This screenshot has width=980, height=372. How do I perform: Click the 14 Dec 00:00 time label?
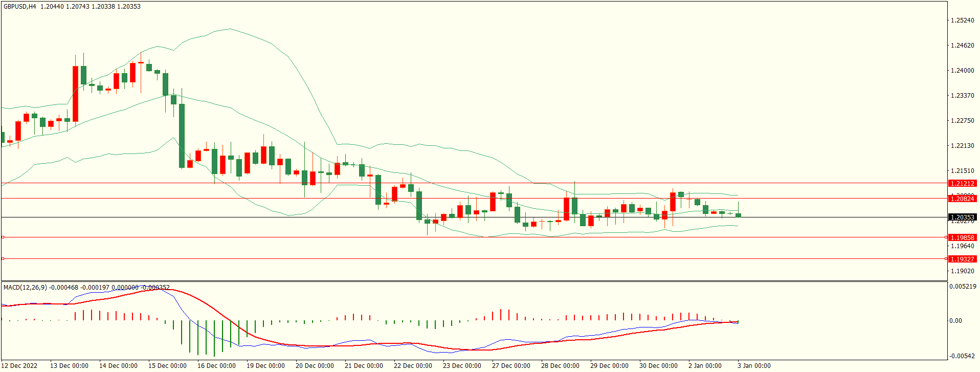(x=118, y=366)
